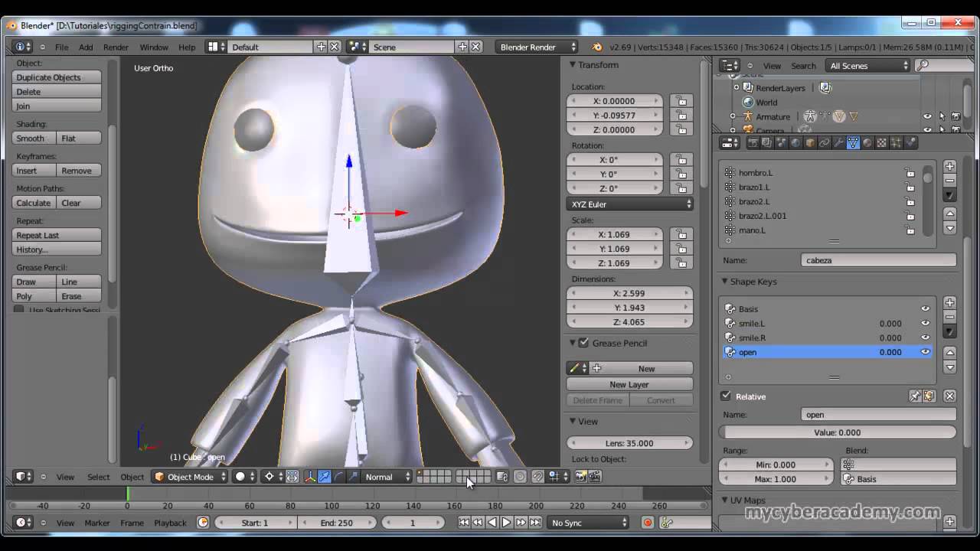Open the File menu
The height and width of the screenshot is (551, 980).
coord(61,47)
